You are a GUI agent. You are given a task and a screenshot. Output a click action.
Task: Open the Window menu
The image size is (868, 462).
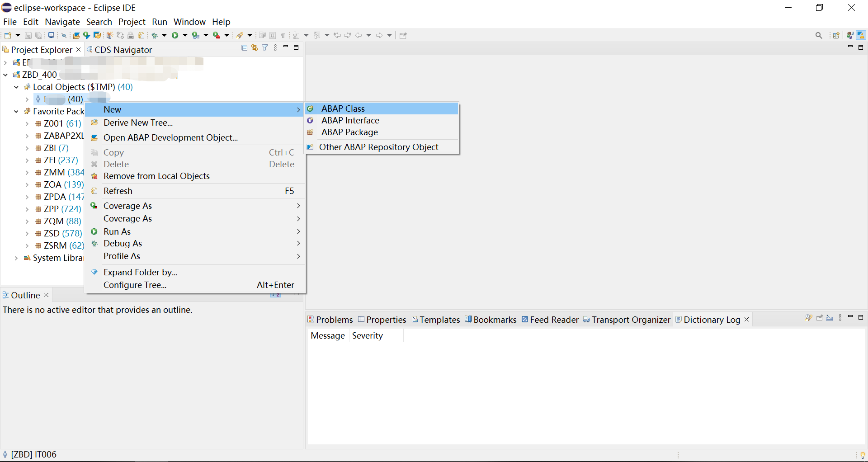tap(189, 22)
